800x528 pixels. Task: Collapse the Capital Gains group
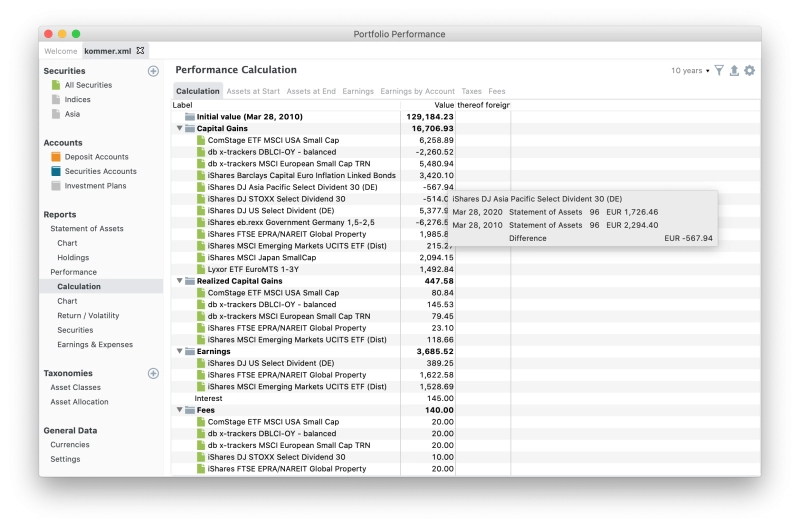(180, 128)
